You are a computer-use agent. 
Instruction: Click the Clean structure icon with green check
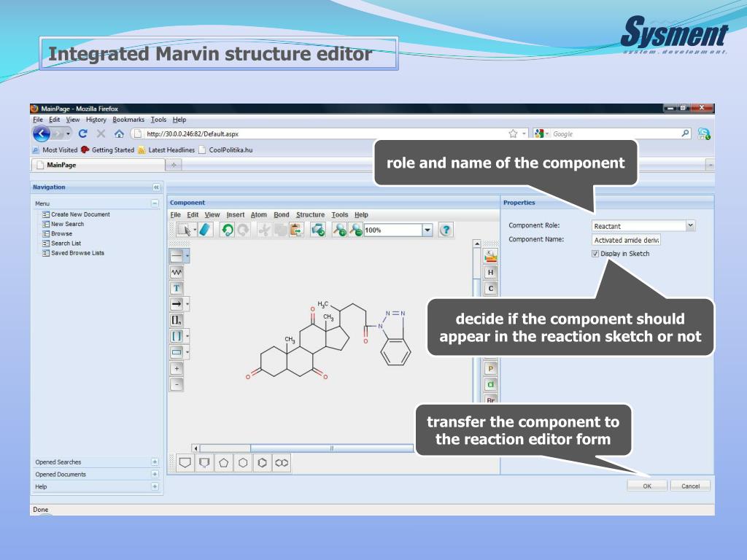tap(318, 230)
